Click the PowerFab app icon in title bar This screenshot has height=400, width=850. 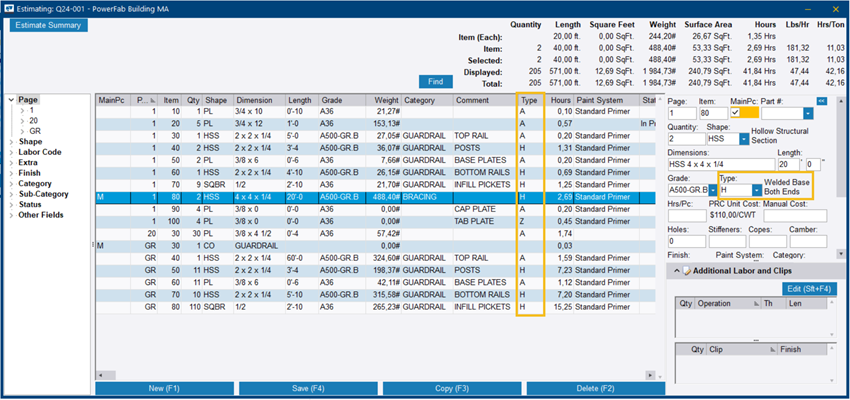(11, 7)
